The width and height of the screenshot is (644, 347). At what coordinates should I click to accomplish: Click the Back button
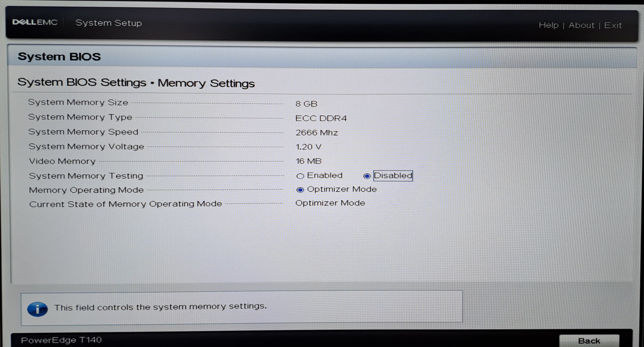[589, 341]
